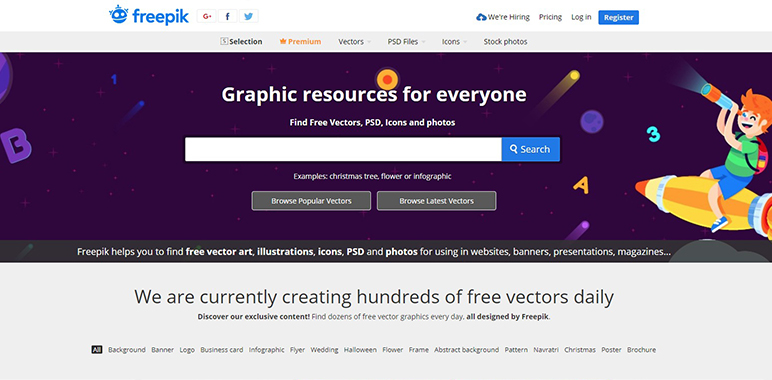Viewport: 772px width, 380px height.
Task: Open the Selection menu item
Action: 241,42
